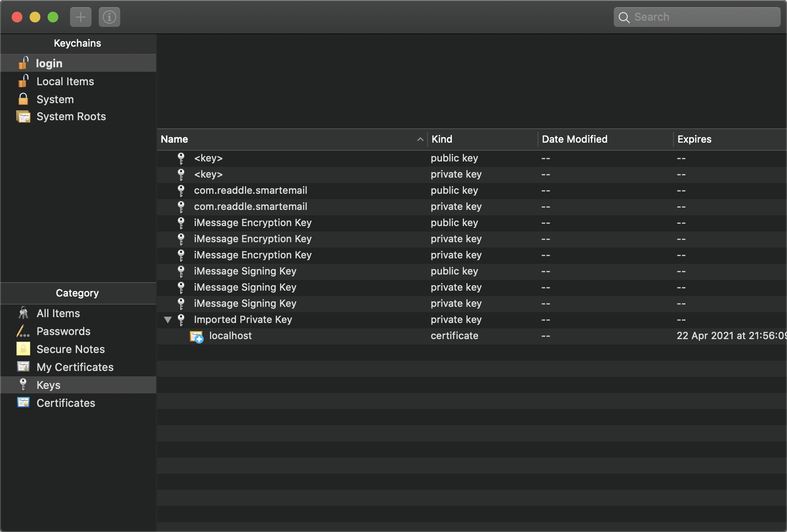Click key icon of the <key> public key row
Viewport: 787px width, 532px height.
click(x=181, y=158)
